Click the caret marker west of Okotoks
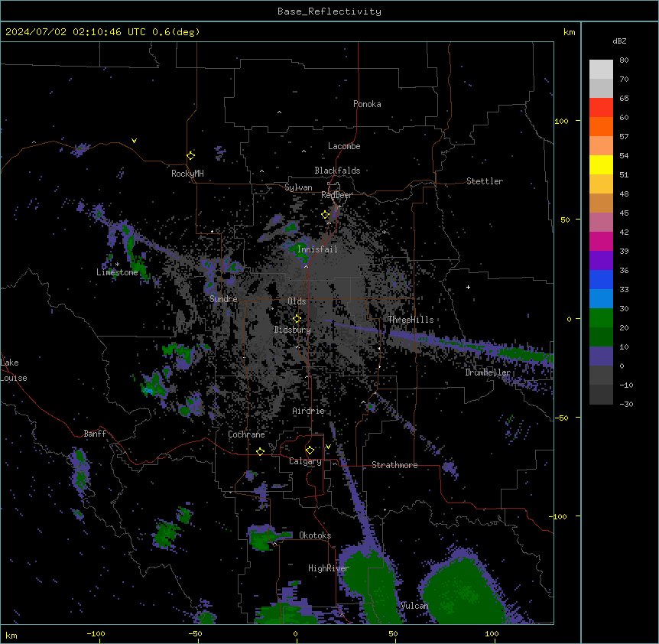This screenshot has width=659, height=644. pyautogui.click(x=274, y=544)
